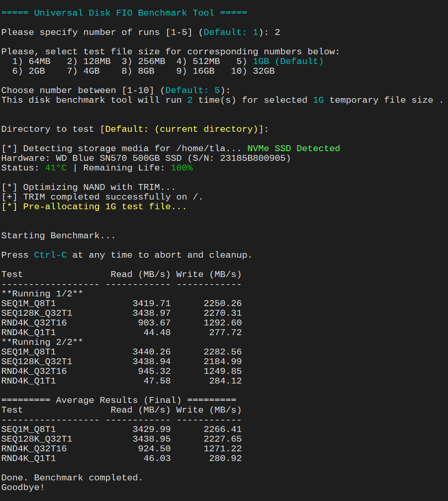Select the 41°C temperature status
448x501 pixels.
(56, 168)
